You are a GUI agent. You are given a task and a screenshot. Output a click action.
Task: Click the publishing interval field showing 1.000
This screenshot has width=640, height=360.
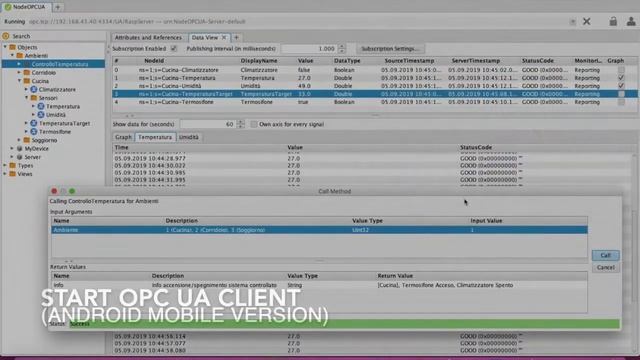(309, 49)
